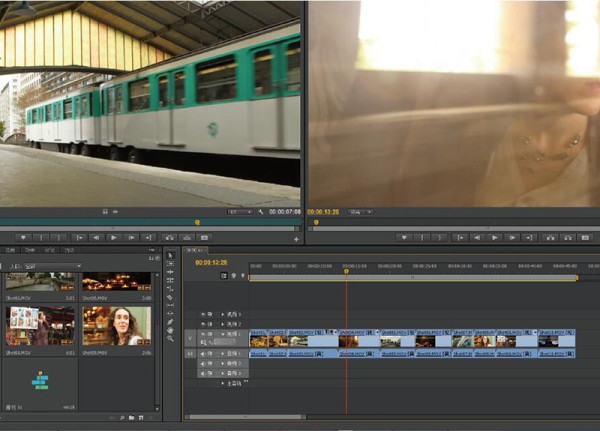600x431 pixels.
Task: Select the Pen tool
Action: (171, 322)
